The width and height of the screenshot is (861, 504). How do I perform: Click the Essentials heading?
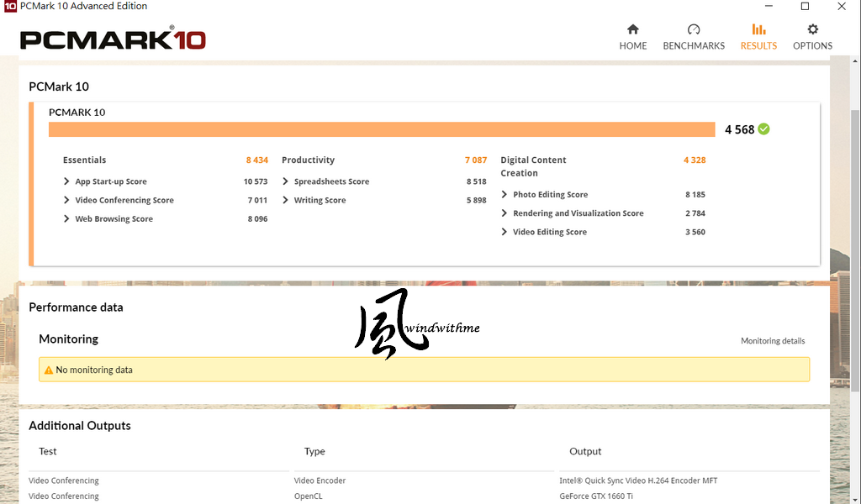(x=84, y=160)
